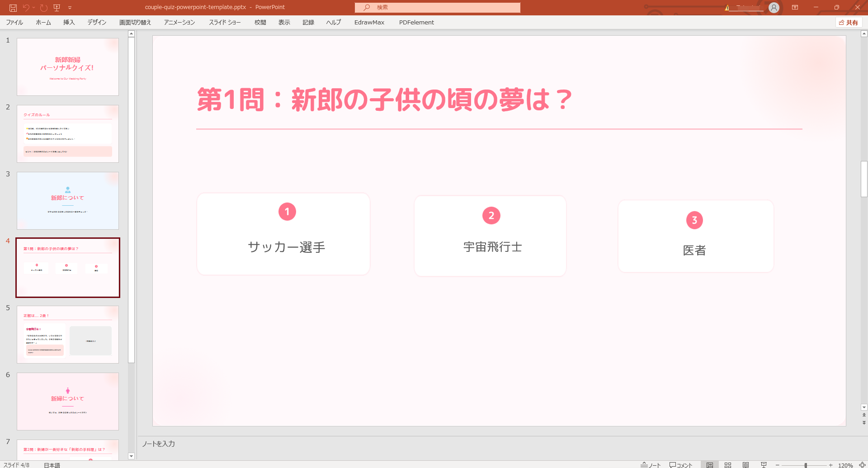Screen dimensions: 868x468
Task: Click the スライド 4/8 status indicator
Action: pos(16,465)
